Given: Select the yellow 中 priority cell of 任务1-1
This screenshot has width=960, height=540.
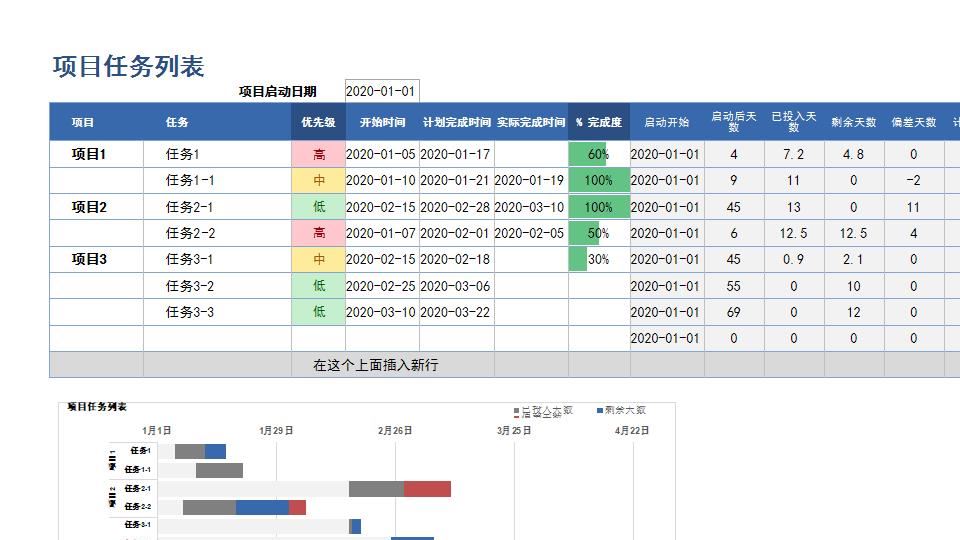Looking at the screenshot, I should click(x=318, y=181).
